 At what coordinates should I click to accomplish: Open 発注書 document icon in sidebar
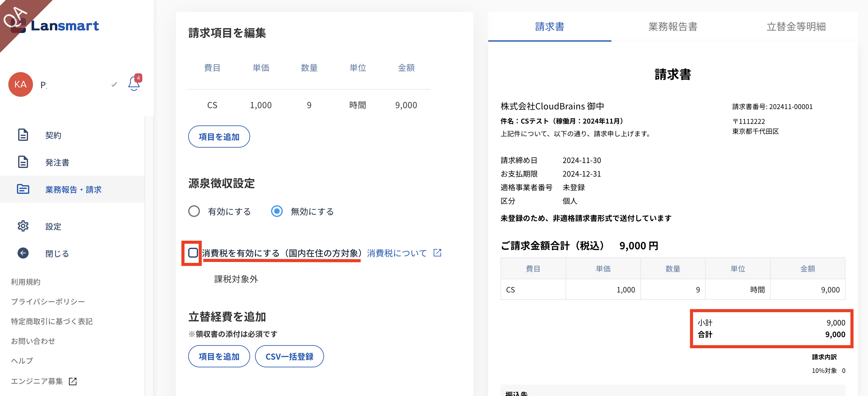[x=23, y=162]
